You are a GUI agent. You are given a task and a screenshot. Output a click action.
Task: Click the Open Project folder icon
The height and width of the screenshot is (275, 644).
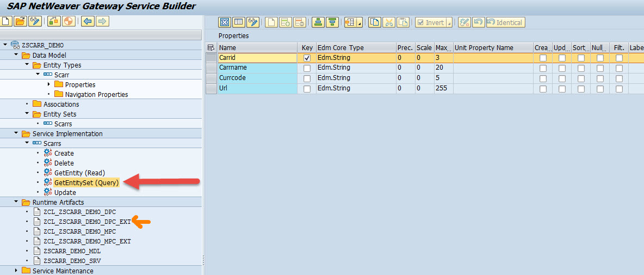click(x=21, y=21)
